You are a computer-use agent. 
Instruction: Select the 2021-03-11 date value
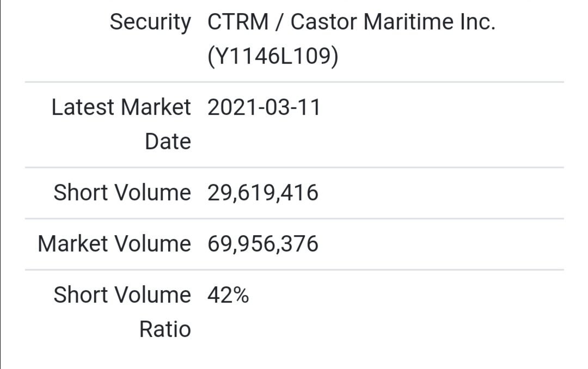coord(264,107)
